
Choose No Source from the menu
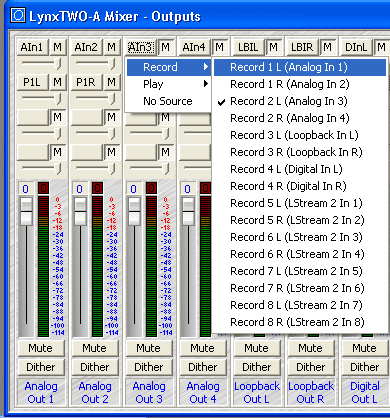[168, 101]
